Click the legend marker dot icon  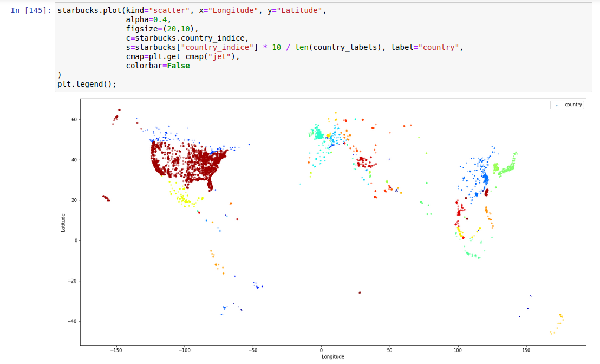pos(557,105)
